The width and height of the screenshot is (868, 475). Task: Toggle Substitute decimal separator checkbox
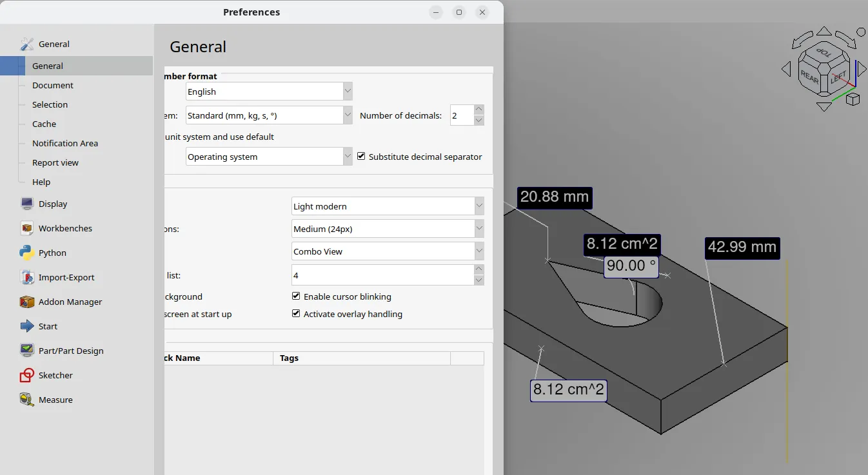click(x=361, y=157)
